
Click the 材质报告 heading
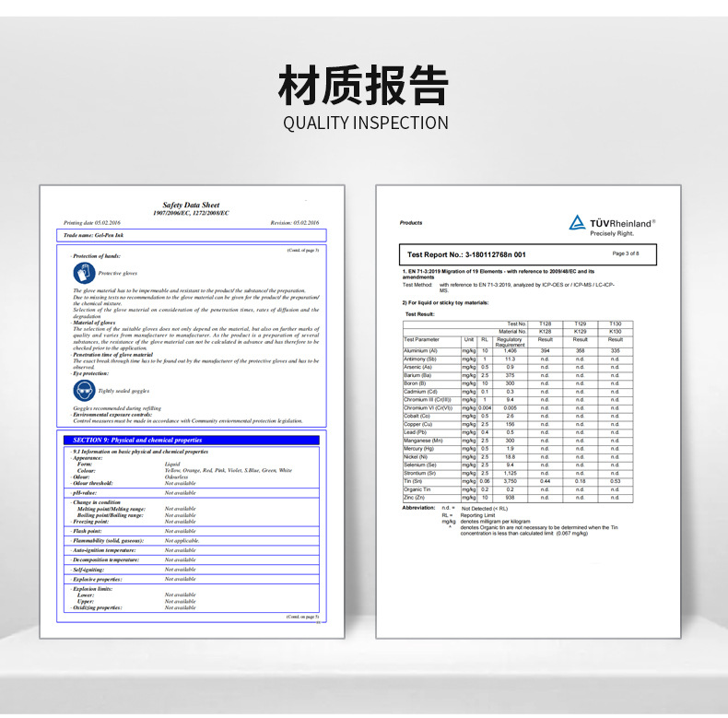pyautogui.click(x=363, y=86)
